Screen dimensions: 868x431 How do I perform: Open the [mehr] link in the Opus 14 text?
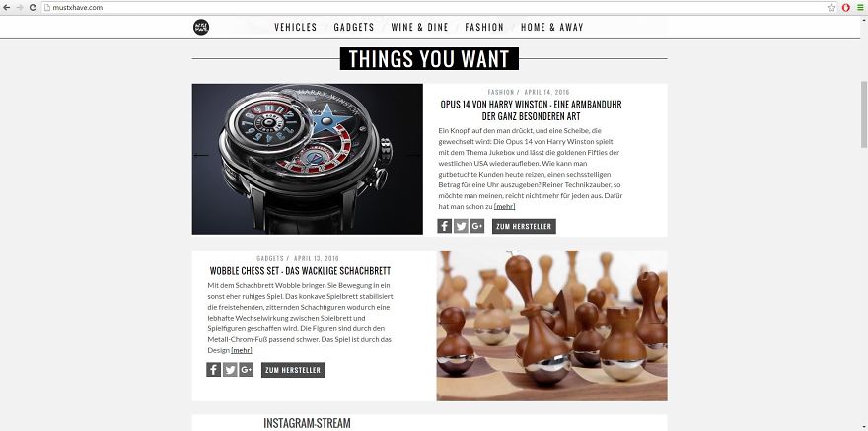[x=504, y=206]
